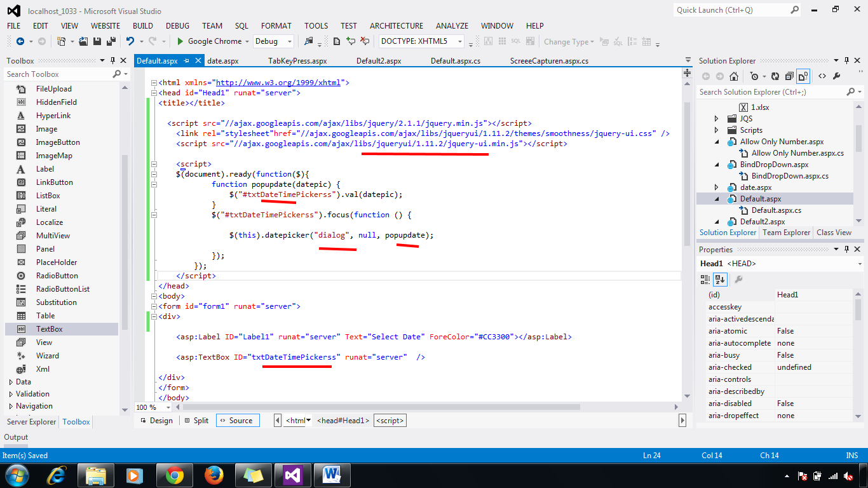Click the New Project toolbar icon
Viewport: 868px width, 488px height.
pyautogui.click(x=61, y=41)
